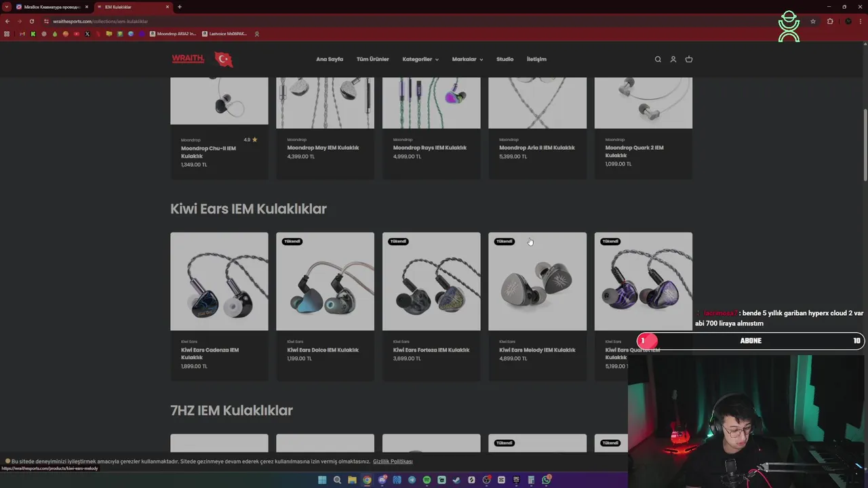Open Spotify from the taskbar
Viewport: 868px width, 488px height.
click(427, 480)
